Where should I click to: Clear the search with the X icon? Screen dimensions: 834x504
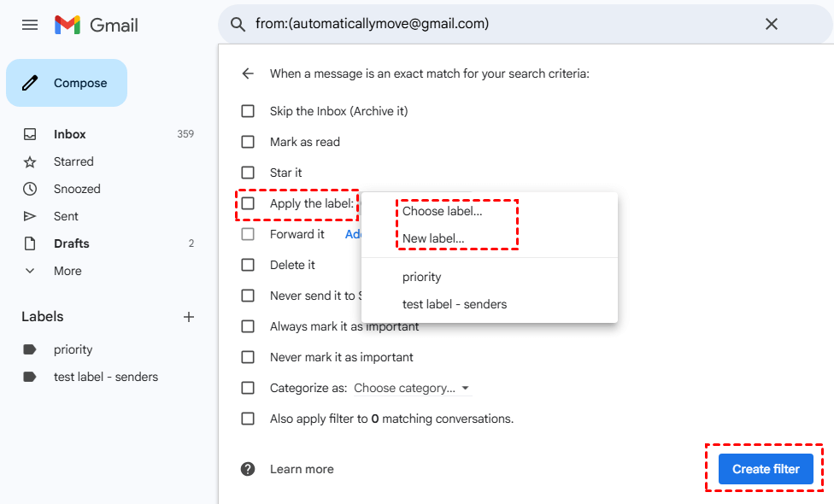771,24
